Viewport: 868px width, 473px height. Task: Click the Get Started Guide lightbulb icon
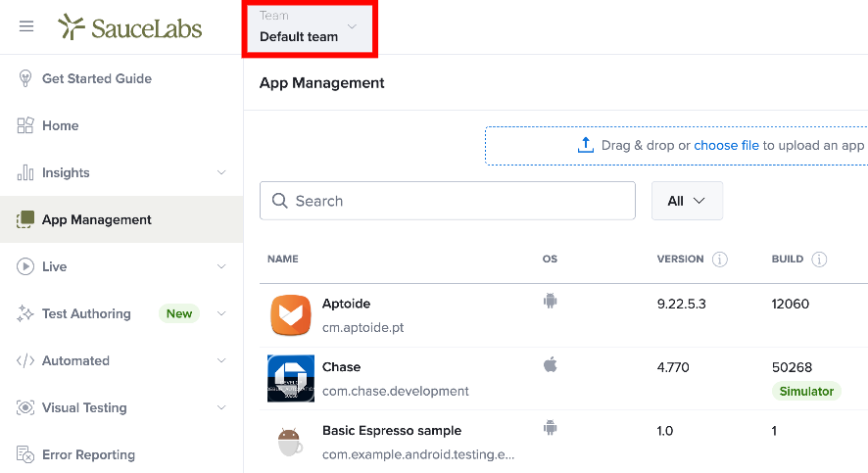pos(24,78)
